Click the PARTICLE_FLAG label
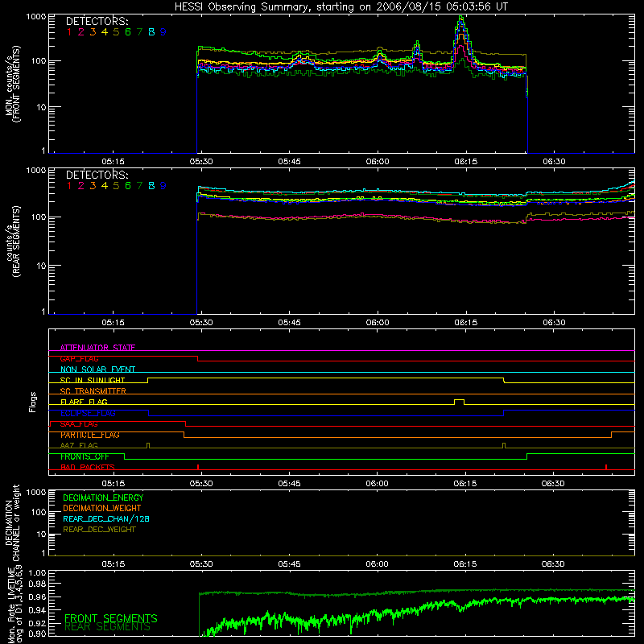Screen dimensions: 644x644 pyautogui.click(x=90, y=435)
